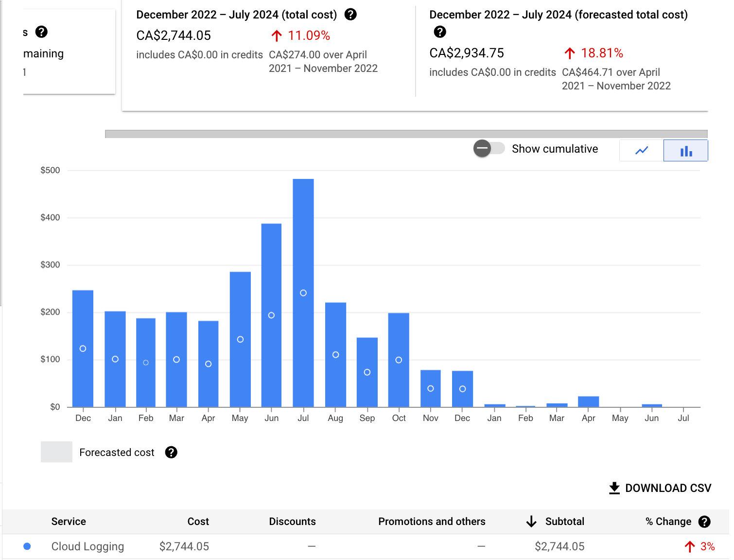
Task: Select the Oct bar in the chart
Action: pos(399,360)
